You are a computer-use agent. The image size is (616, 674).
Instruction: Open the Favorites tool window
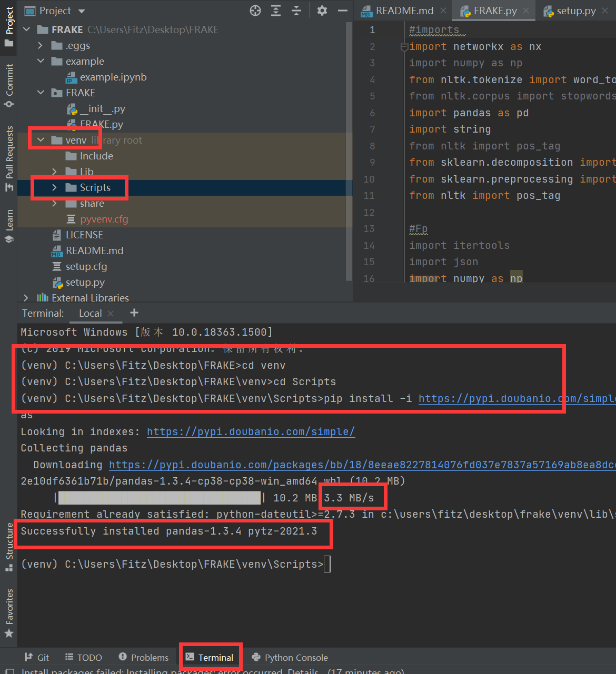9,613
